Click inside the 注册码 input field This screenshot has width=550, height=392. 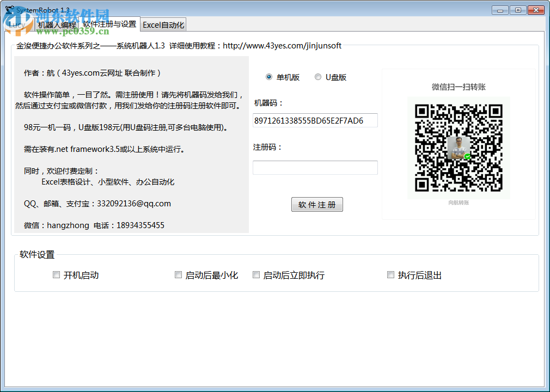pos(315,167)
